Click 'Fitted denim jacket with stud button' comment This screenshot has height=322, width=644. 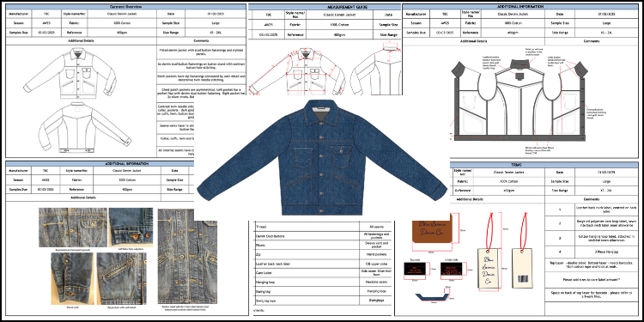click(x=202, y=52)
